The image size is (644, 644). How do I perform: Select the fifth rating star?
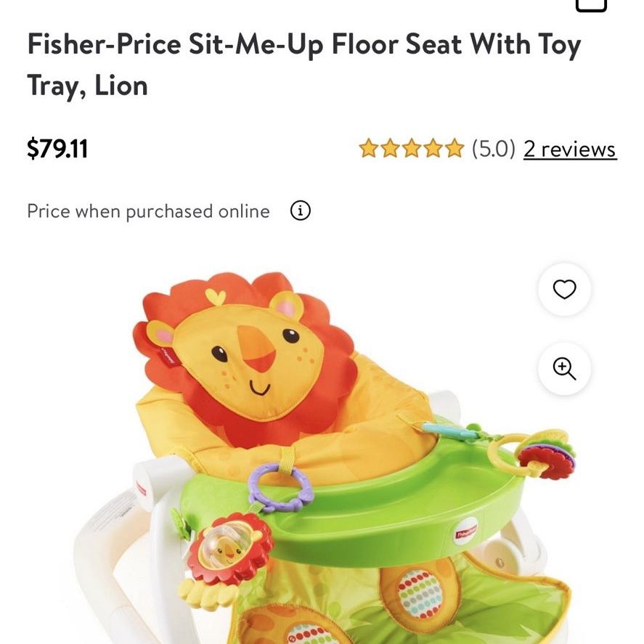pos(454,148)
